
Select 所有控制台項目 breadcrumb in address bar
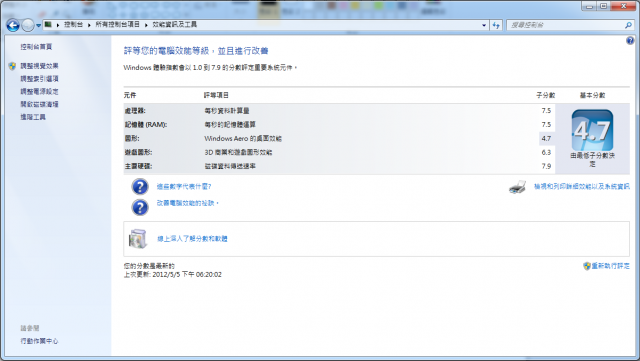point(118,25)
